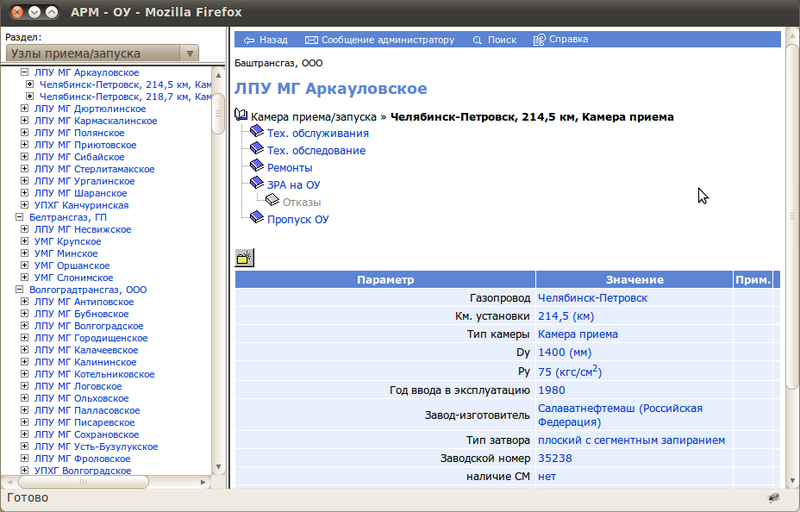Viewport: 800px width, 512px height.
Task: Click the help icon next to Справка
Action: coord(539,40)
